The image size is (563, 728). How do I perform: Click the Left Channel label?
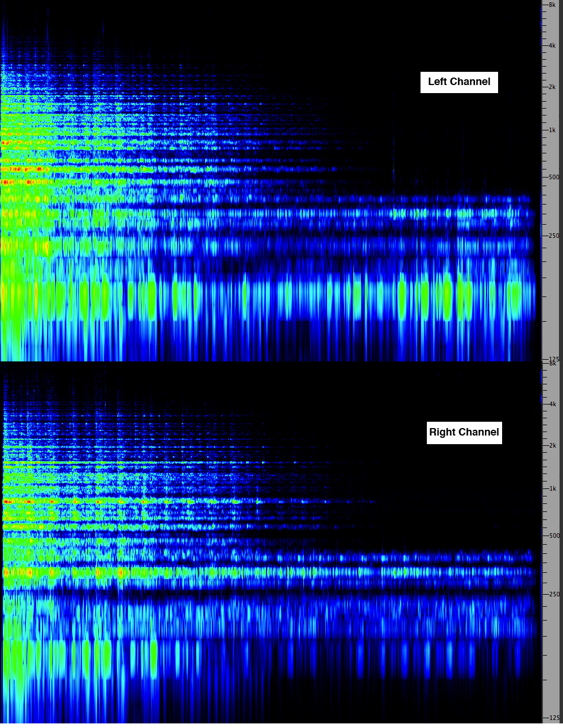click(x=459, y=82)
